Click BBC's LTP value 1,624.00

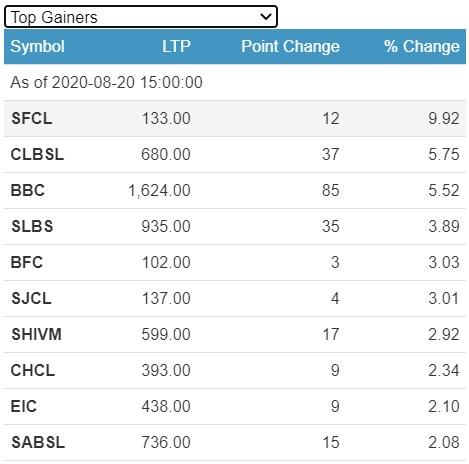point(159,190)
